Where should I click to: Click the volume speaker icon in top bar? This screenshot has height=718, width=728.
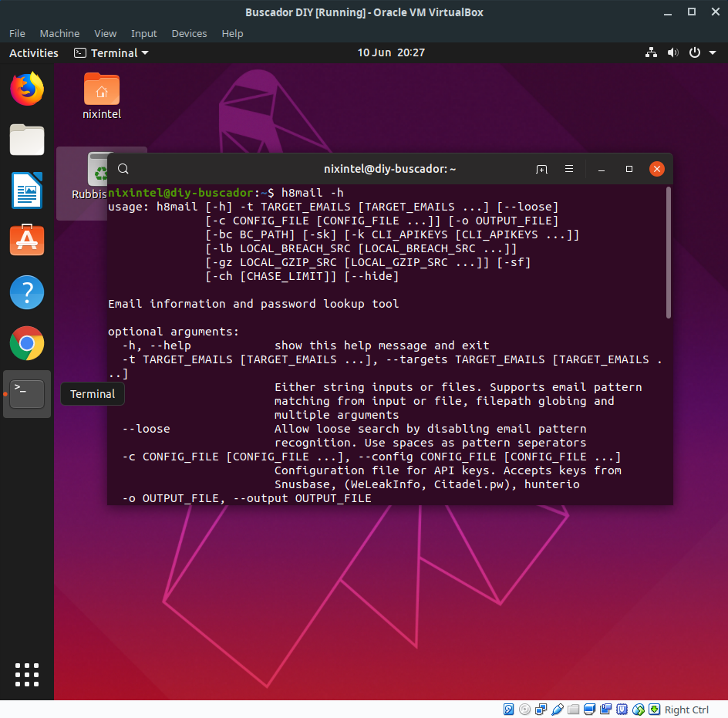click(672, 52)
